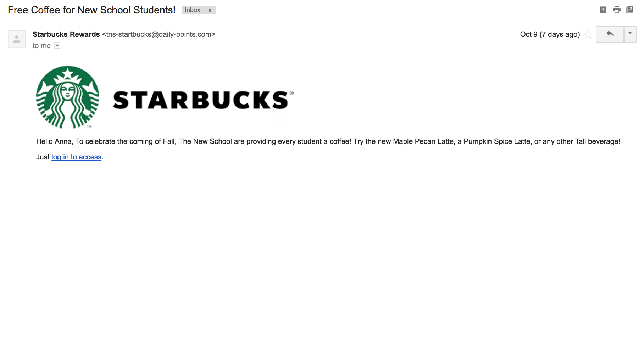Click the reply arrow button

click(610, 34)
